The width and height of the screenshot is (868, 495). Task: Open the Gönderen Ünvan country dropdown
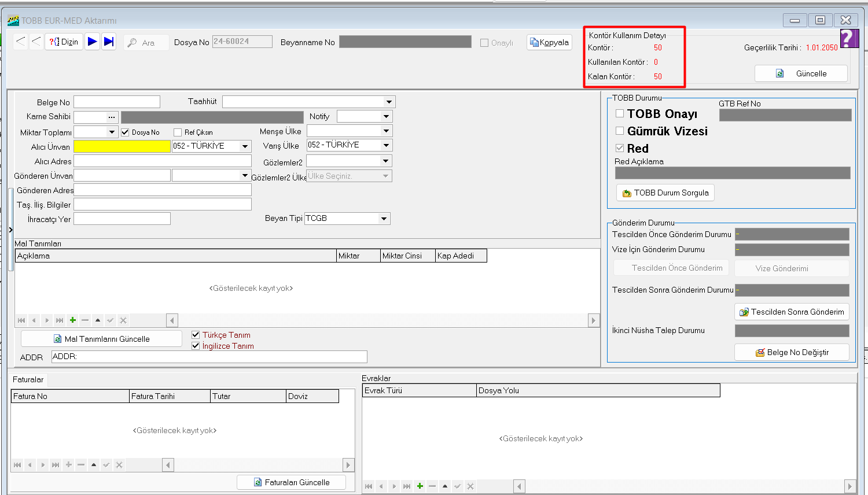245,175
